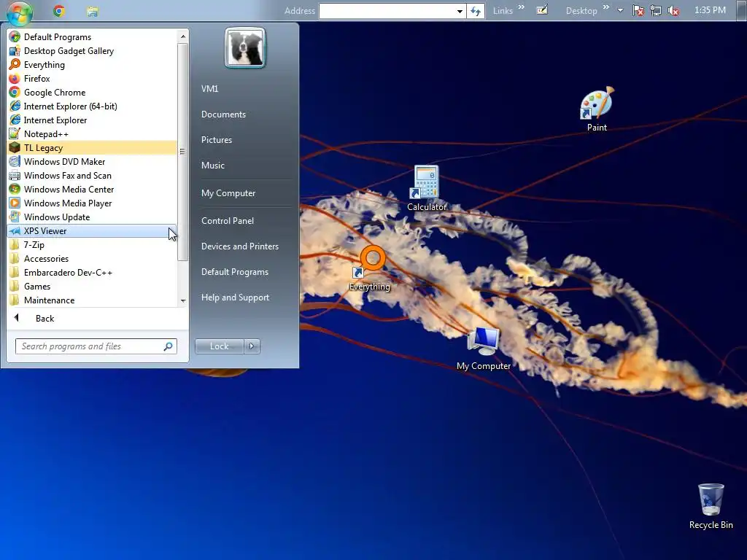The width and height of the screenshot is (747, 560).
Task: Click the programs list scroll up arrow
Action: (x=183, y=36)
